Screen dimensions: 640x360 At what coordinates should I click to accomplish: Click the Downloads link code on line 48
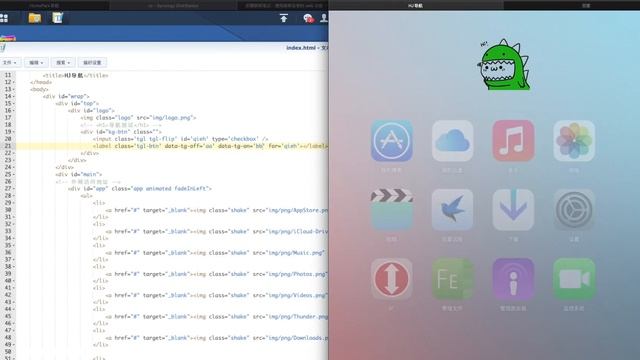pyautogui.click(x=217, y=338)
